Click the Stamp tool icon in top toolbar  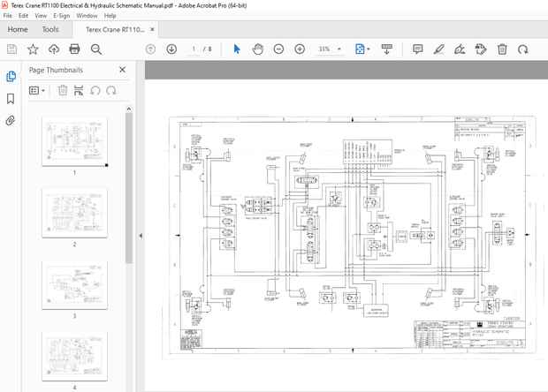481,49
